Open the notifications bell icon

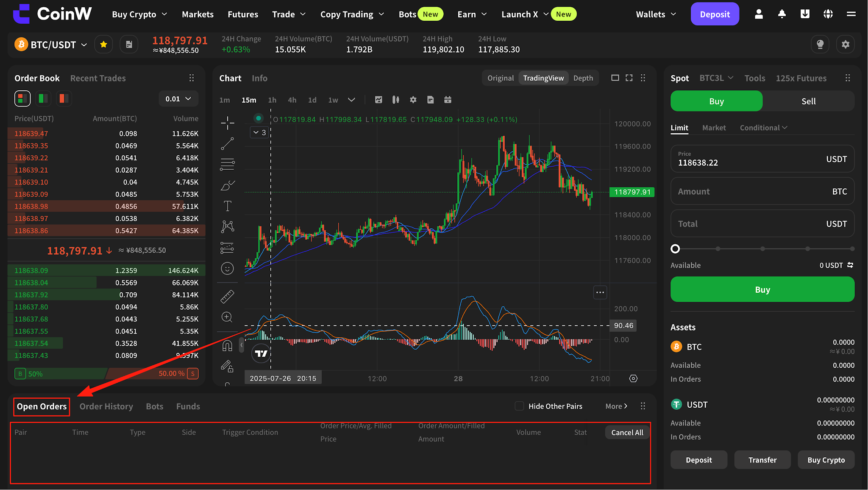[x=782, y=14]
